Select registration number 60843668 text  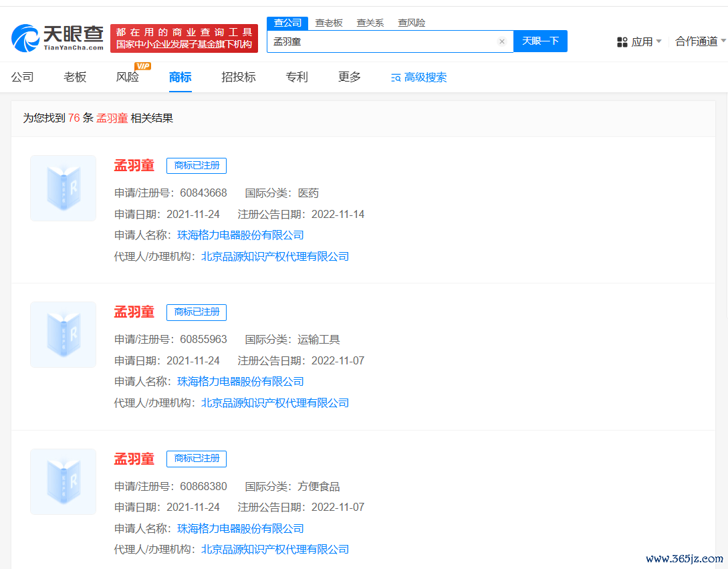click(203, 193)
